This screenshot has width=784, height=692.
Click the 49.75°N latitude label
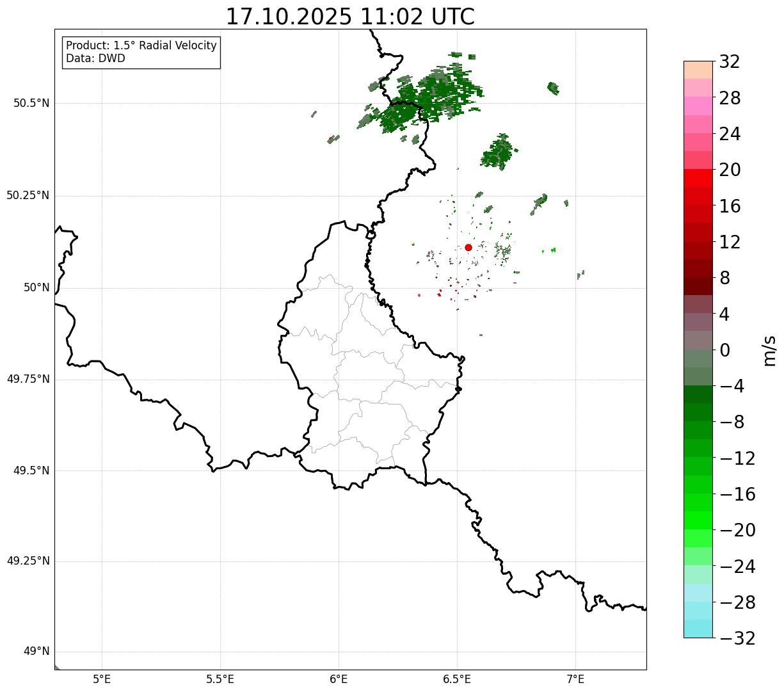pos(28,379)
